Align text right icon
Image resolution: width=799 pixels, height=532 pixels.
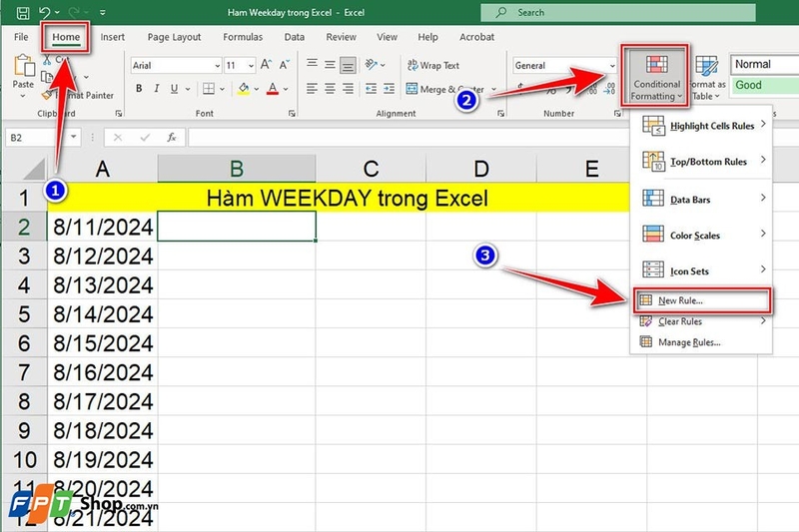pos(348,89)
